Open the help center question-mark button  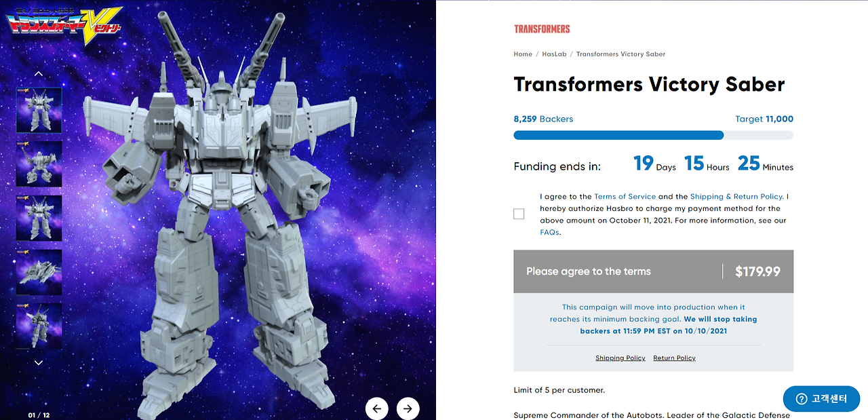coord(821,399)
